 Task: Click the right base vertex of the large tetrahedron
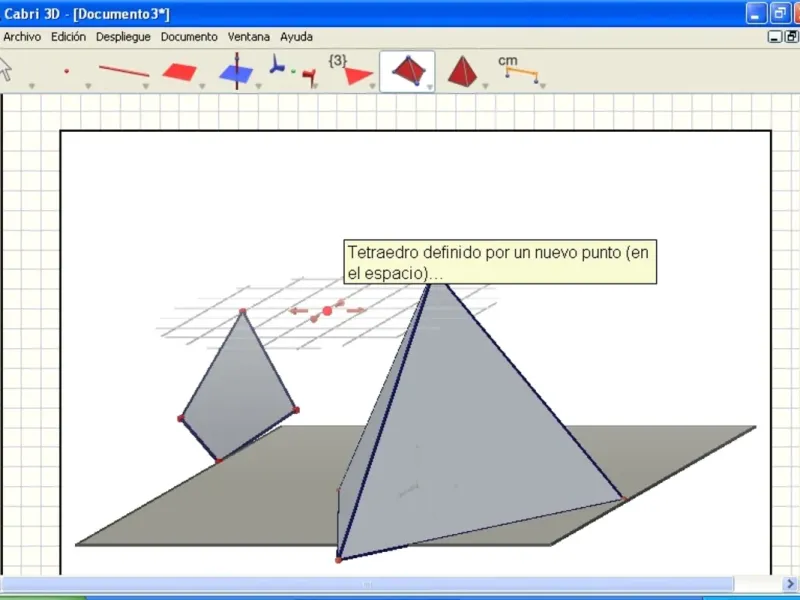click(623, 498)
